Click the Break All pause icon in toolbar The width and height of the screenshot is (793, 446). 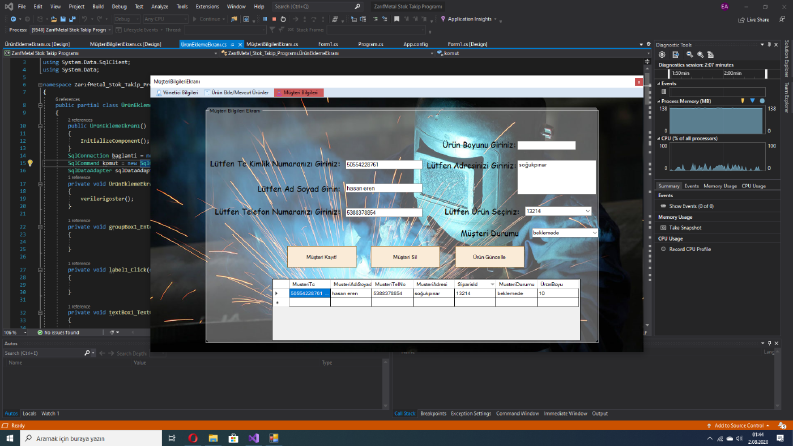[265, 19]
